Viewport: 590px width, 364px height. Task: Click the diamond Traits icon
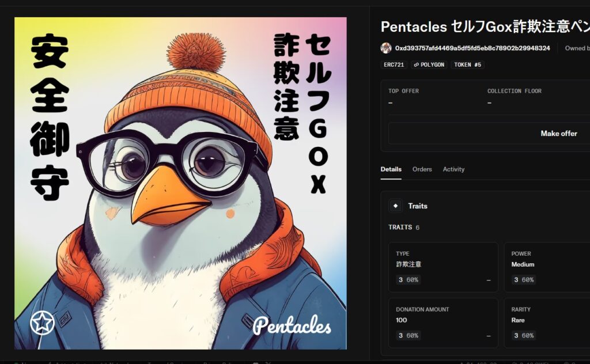[395, 206]
